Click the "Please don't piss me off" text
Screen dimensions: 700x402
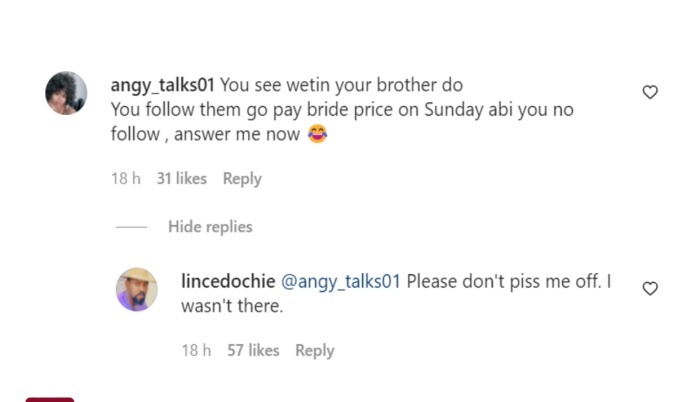tap(504, 282)
